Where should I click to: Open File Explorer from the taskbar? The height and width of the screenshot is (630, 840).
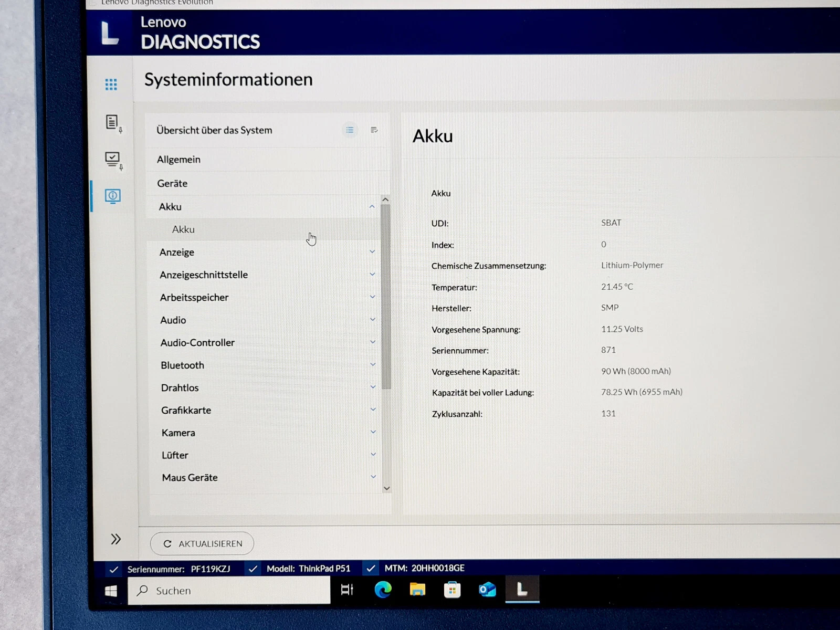417,590
